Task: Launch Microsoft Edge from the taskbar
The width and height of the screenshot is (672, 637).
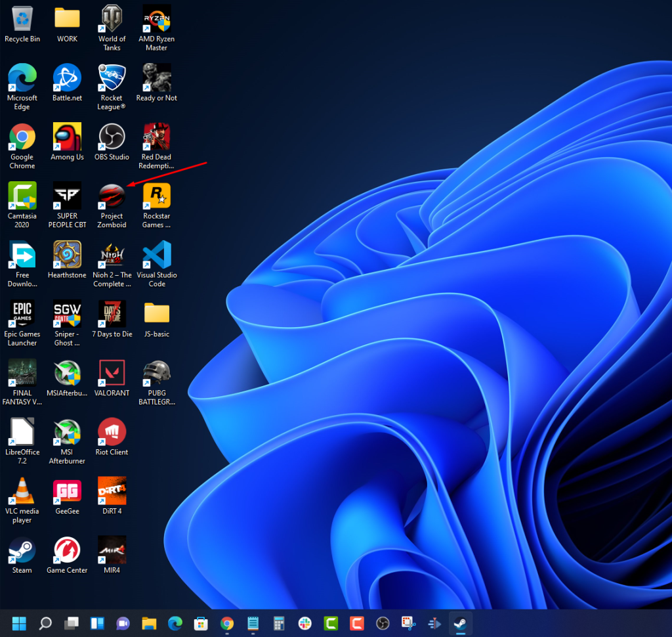Action: [175, 623]
